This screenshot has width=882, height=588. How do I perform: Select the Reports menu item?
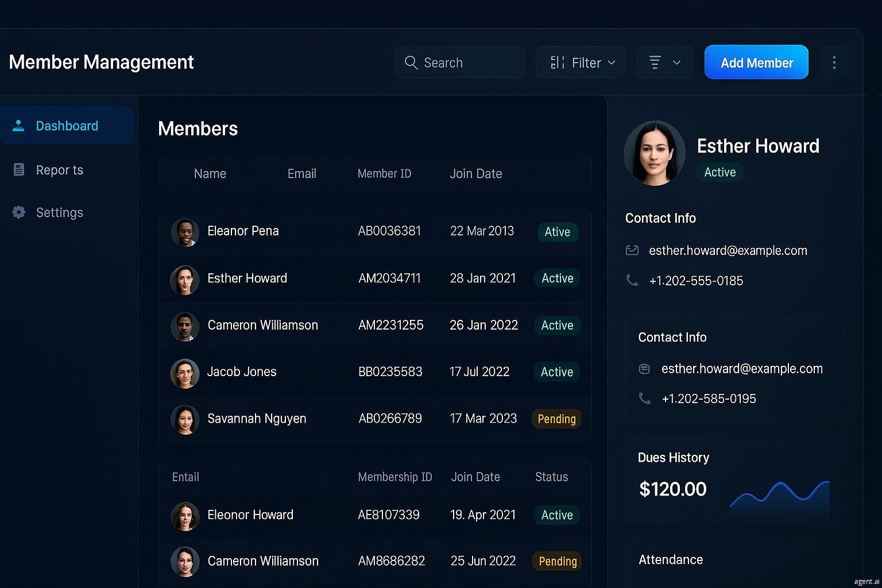[59, 169]
